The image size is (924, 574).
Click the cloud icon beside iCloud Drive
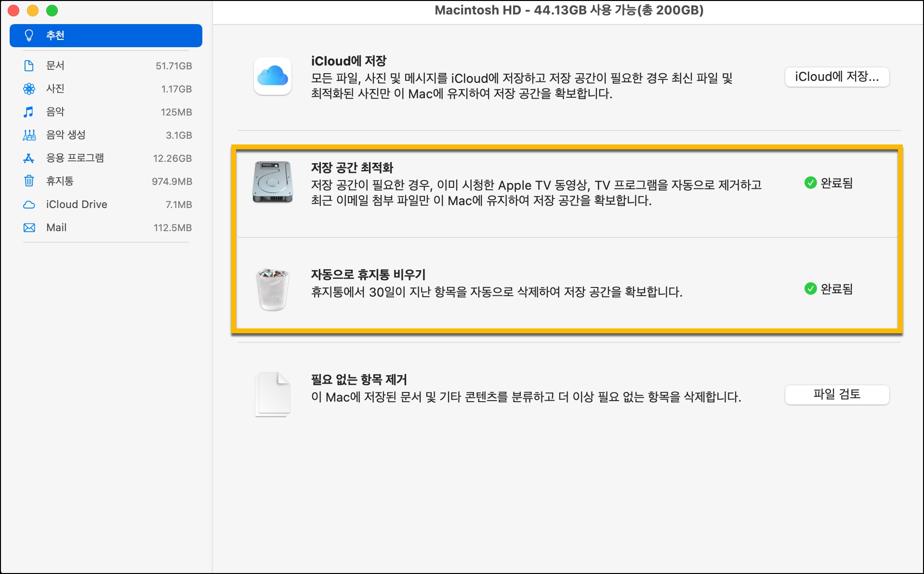click(x=29, y=205)
